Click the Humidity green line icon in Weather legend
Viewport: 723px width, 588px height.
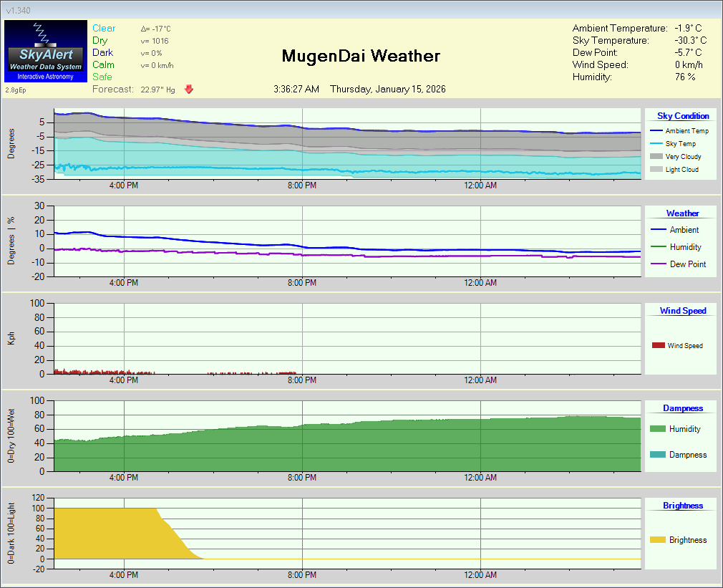point(657,246)
